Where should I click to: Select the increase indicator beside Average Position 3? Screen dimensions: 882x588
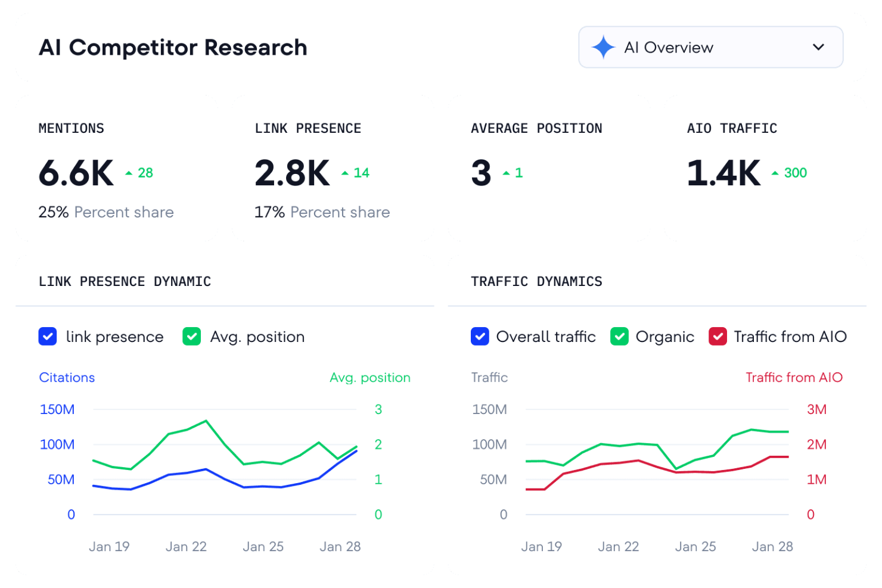(506, 172)
